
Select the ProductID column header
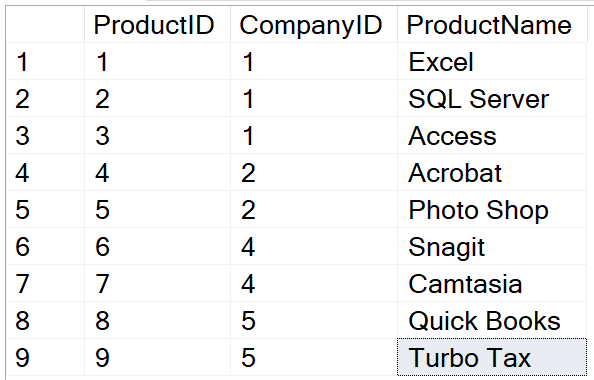click(x=158, y=25)
